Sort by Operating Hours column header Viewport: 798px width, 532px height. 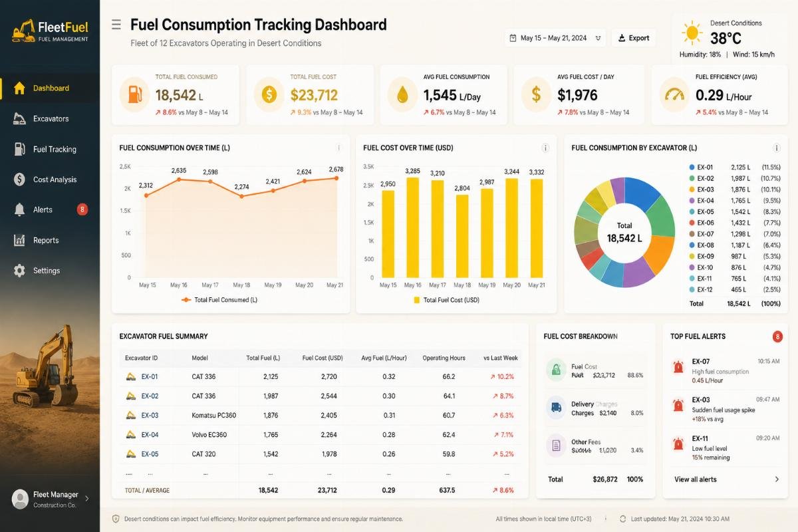[444, 358]
